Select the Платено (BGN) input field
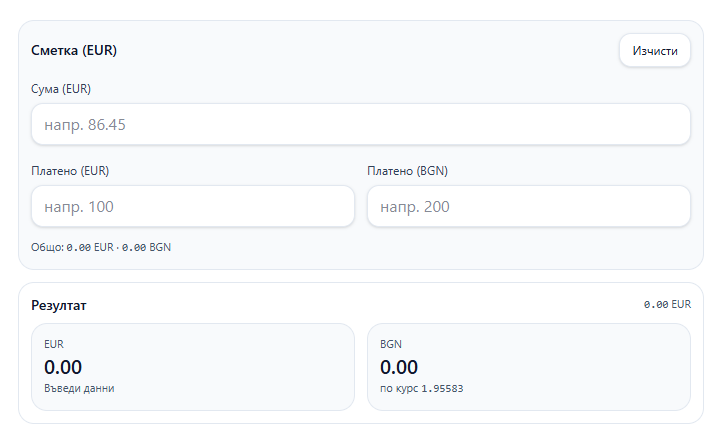Viewport: 723px width, 444px height. click(529, 206)
